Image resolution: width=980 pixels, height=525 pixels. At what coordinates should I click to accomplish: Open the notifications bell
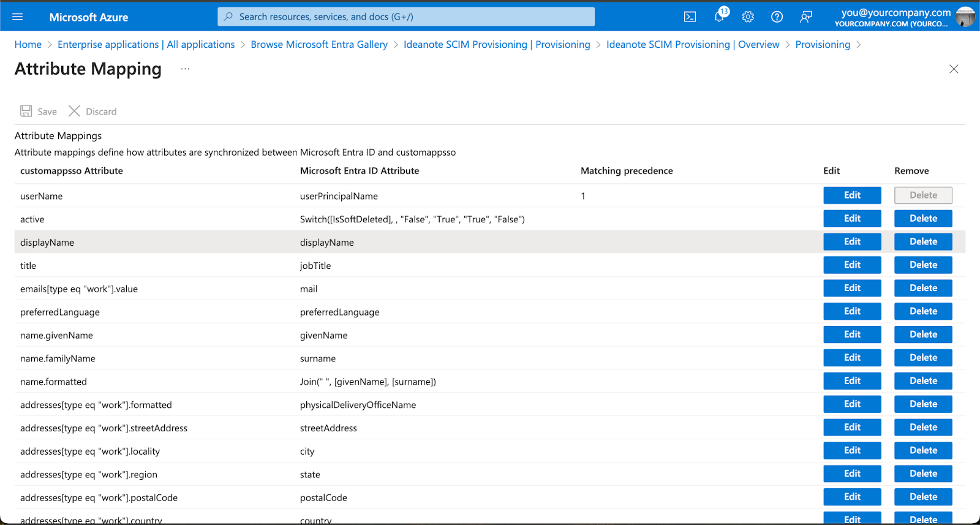point(719,17)
